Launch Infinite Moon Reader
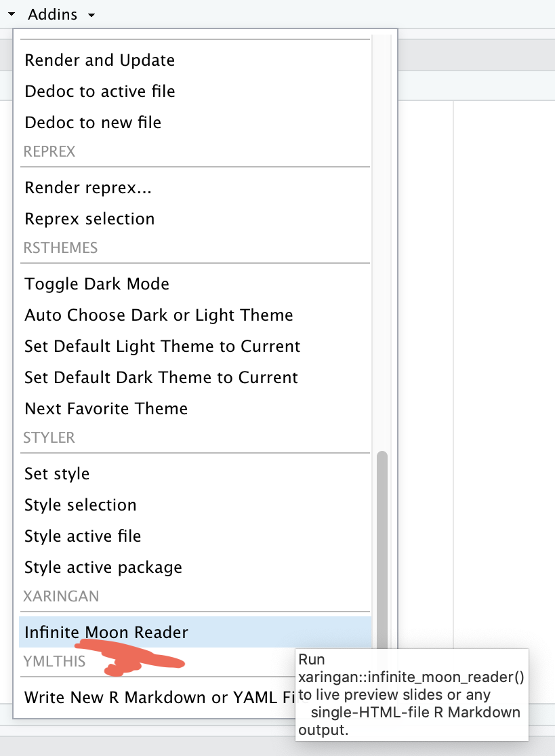 195,632
